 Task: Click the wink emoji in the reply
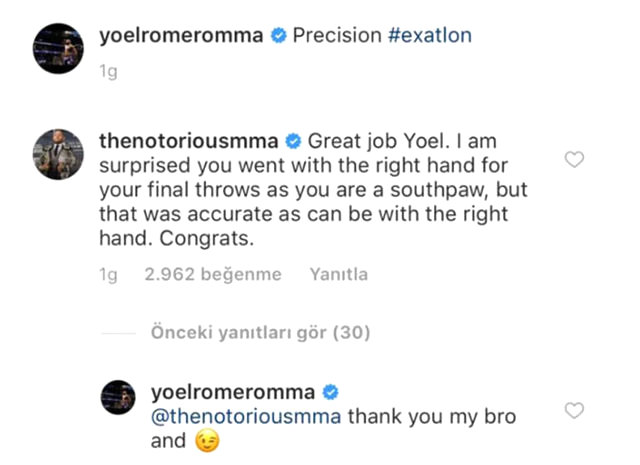pos(206,440)
